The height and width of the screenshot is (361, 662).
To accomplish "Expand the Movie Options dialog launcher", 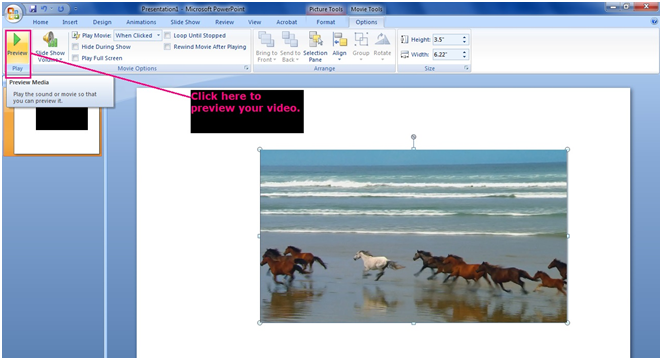I will (247, 68).
